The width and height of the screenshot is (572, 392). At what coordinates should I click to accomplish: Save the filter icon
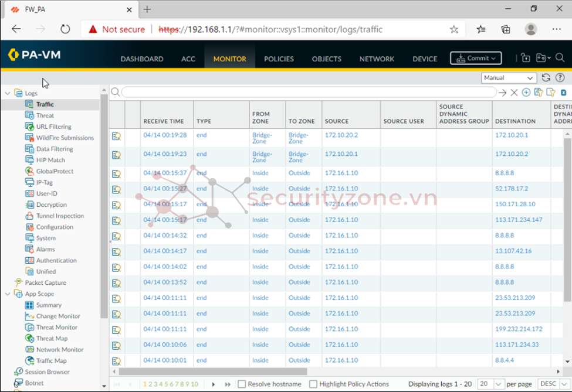(539, 92)
